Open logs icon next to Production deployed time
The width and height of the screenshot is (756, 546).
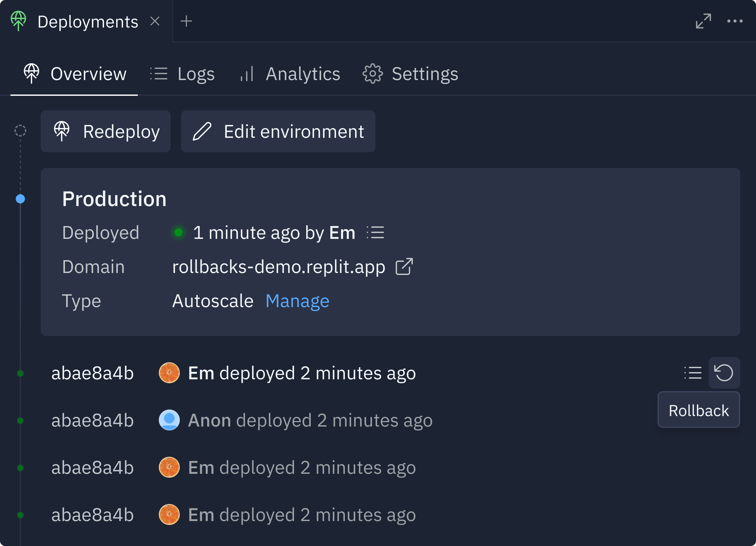pos(375,232)
